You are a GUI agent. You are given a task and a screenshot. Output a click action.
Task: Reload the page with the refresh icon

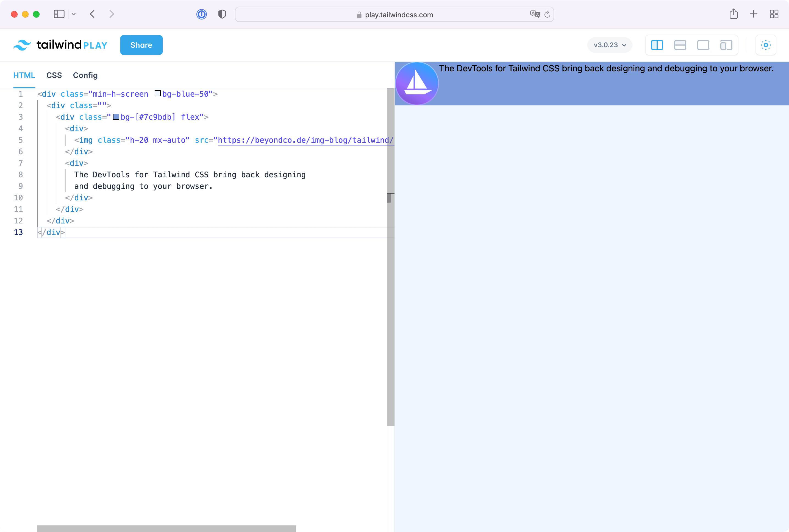[547, 14]
